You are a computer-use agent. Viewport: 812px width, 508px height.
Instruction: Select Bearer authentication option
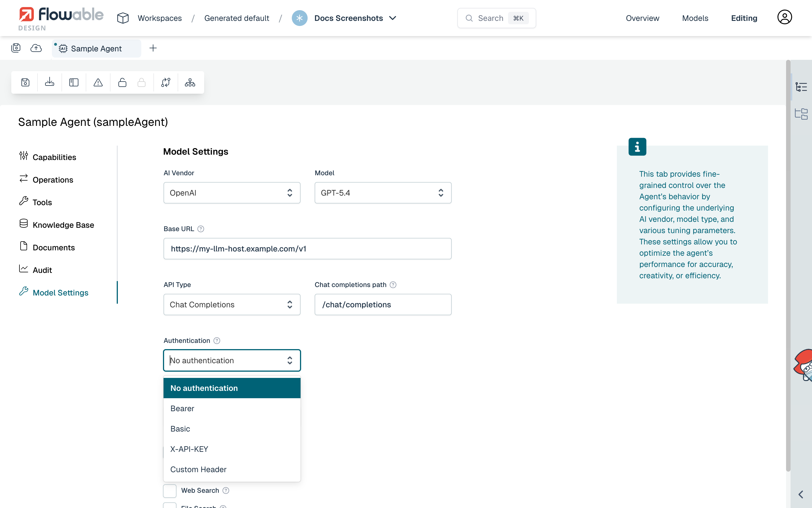[x=232, y=409]
